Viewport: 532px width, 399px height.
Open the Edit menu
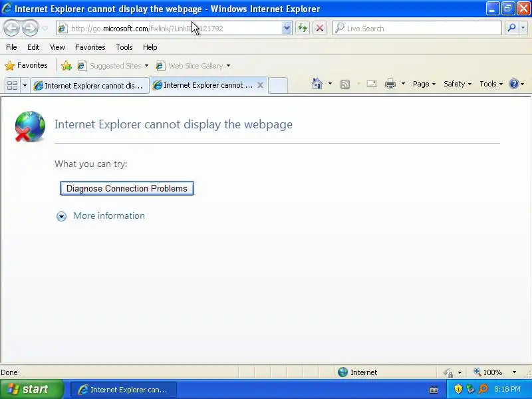(x=33, y=47)
